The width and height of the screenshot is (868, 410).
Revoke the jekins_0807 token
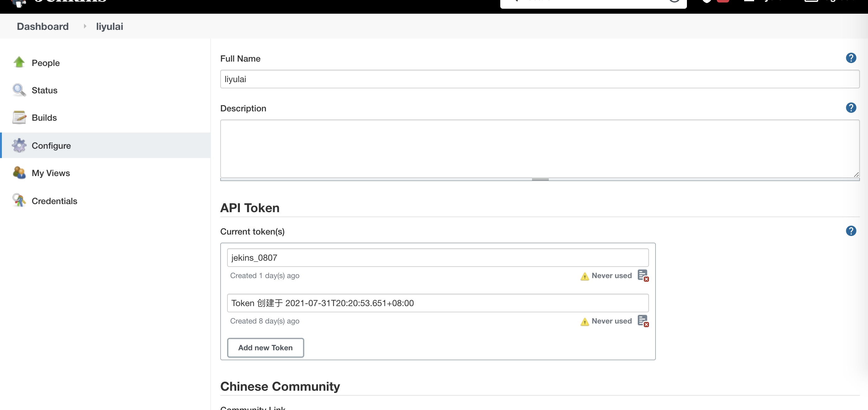643,276
